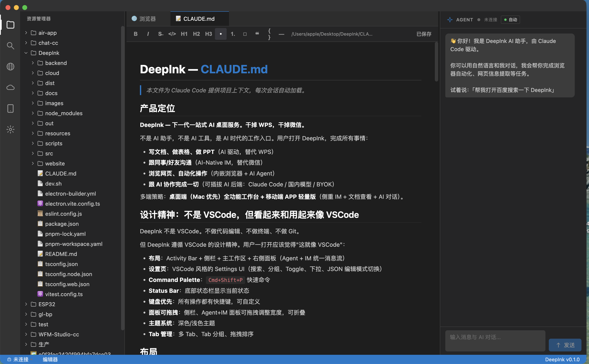Click the AGENT panel 未连接 status
The width and height of the screenshot is (589, 364).
pyautogui.click(x=490, y=20)
